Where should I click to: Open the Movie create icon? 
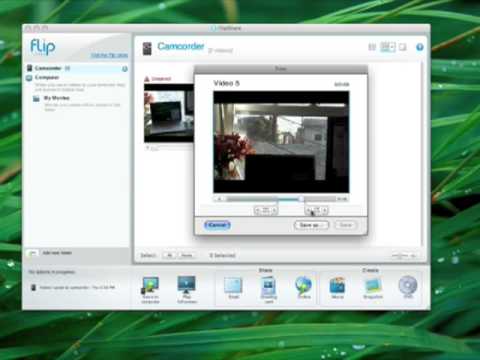point(337,285)
